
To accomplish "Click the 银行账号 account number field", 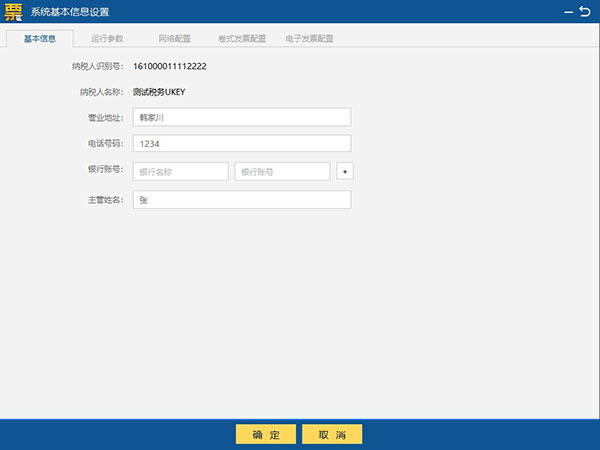I will tap(282, 171).
